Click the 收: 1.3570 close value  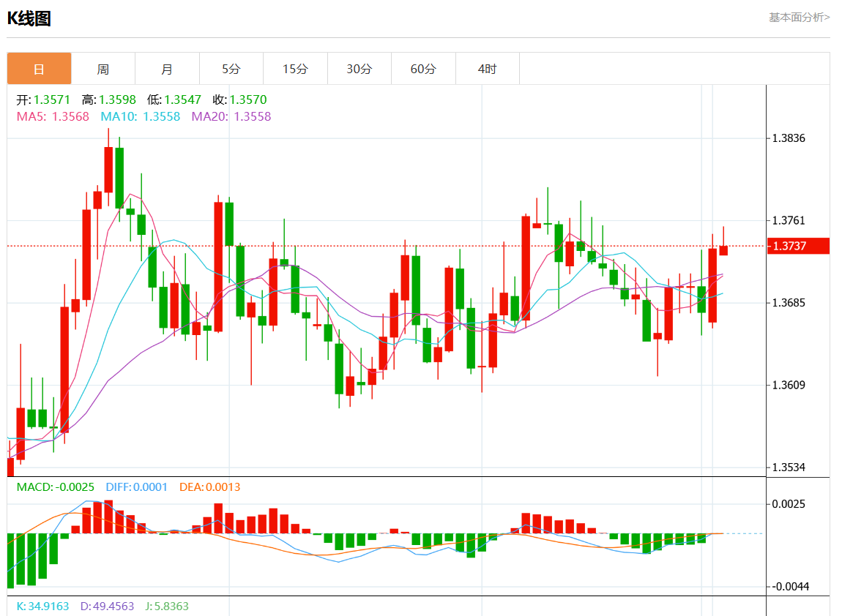click(239, 99)
